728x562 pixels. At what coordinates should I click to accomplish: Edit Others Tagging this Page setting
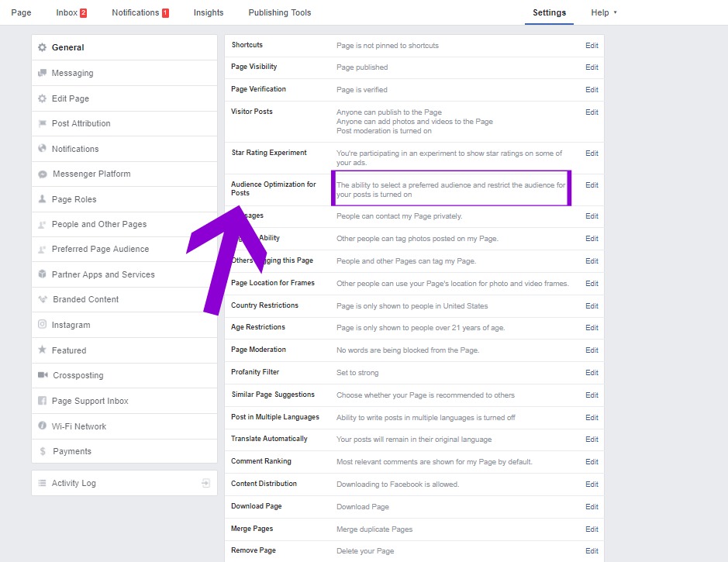click(x=592, y=261)
